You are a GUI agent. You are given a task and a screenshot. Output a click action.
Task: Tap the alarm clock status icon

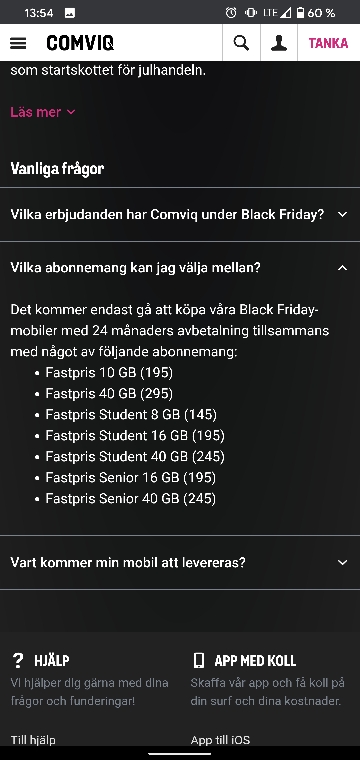click(231, 13)
